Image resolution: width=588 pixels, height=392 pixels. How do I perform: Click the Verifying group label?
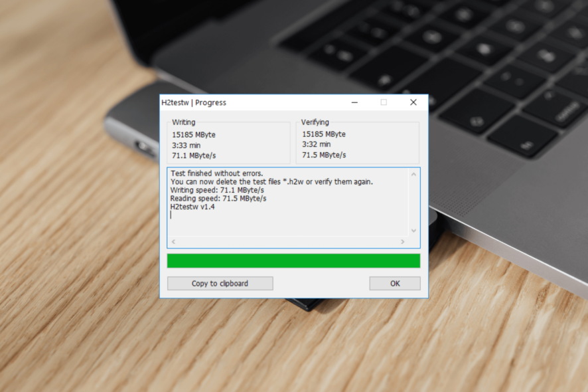[315, 122]
